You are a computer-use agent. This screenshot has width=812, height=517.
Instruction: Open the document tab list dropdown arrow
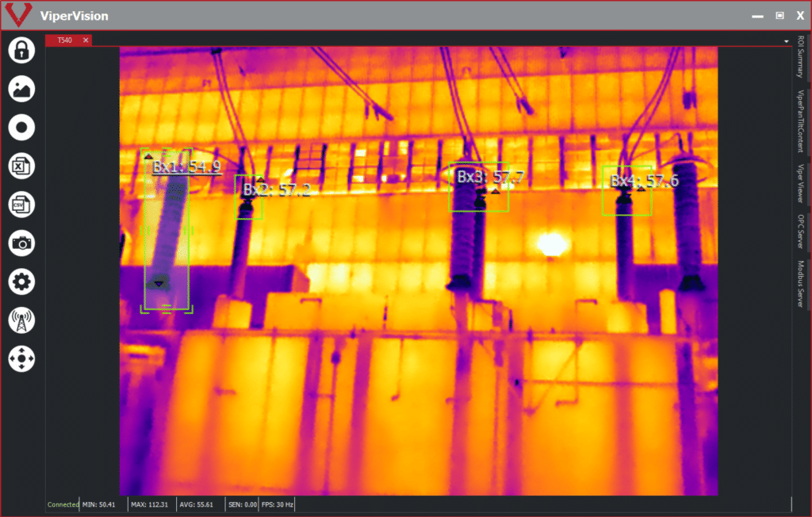pyautogui.click(x=786, y=40)
